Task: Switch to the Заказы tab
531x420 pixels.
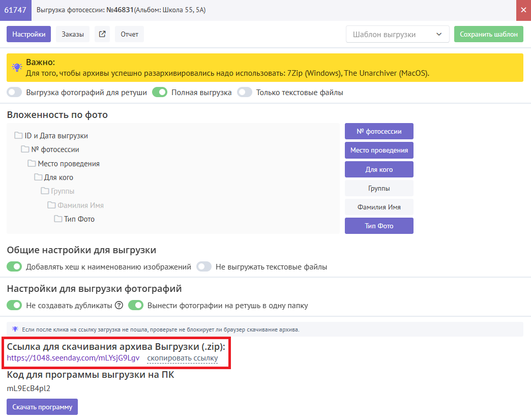Action: pyautogui.click(x=73, y=34)
